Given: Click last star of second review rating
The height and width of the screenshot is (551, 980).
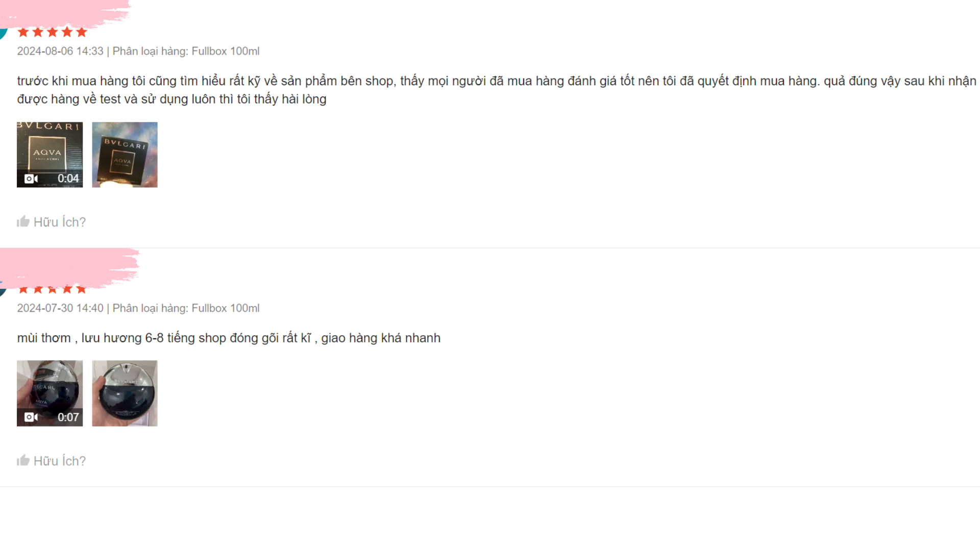Looking at the screenshot, I should tap(82, 289).
